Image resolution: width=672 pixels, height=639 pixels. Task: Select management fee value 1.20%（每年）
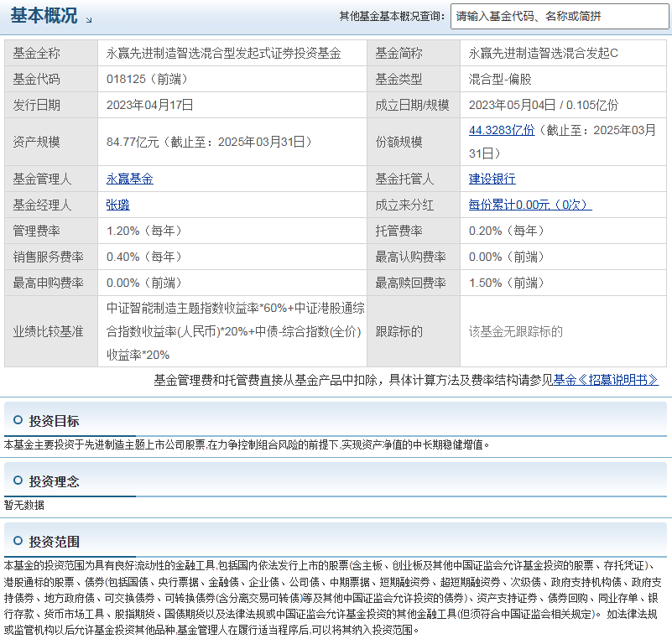144,231
